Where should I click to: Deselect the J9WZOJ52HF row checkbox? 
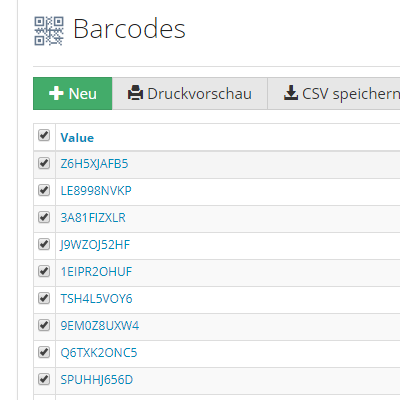point(44,244)
